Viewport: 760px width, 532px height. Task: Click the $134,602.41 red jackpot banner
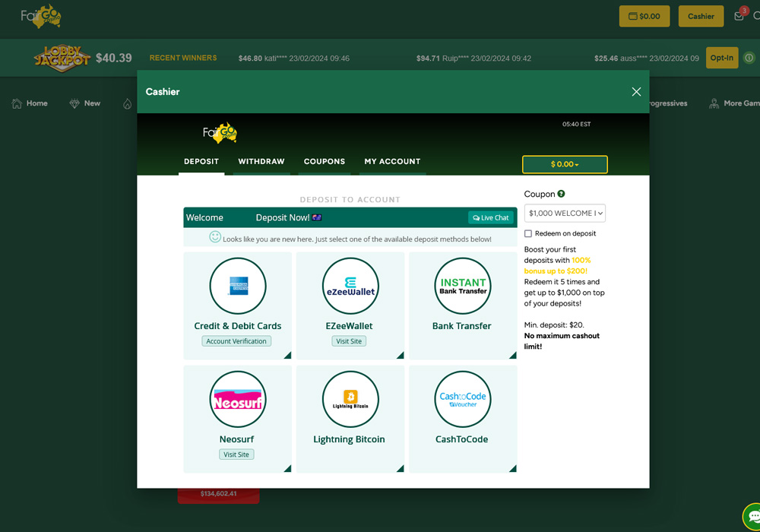point(219,495)
